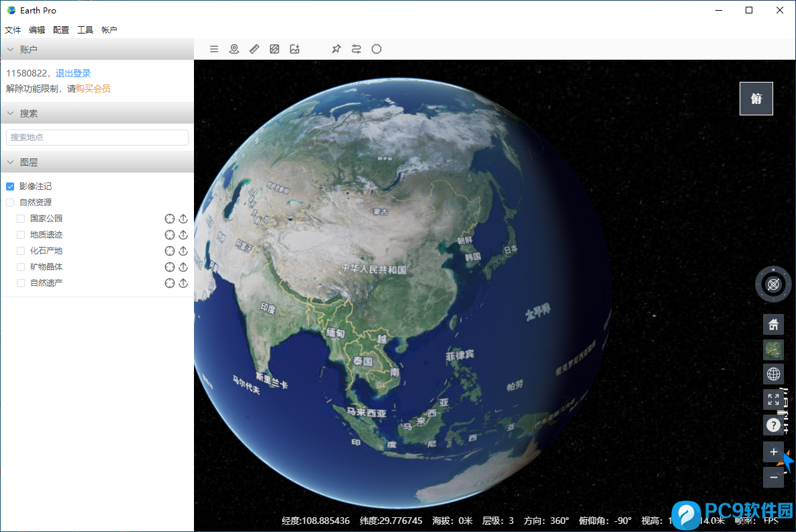Viewport: 796px width, 532px height.
Task: Click the 方向 heading readout in status bar
Action: coord(546,521)
